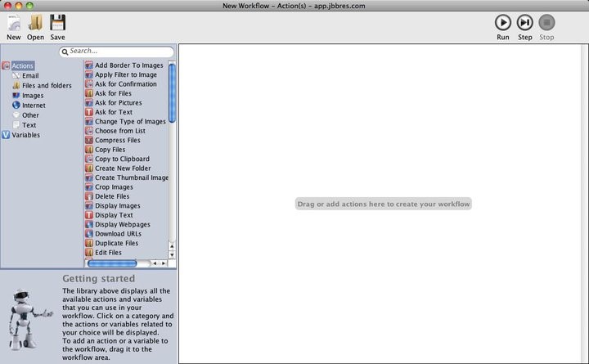Pick the Ask for Confirmation action
Screen dimensions: 589x364
[125, 84]
